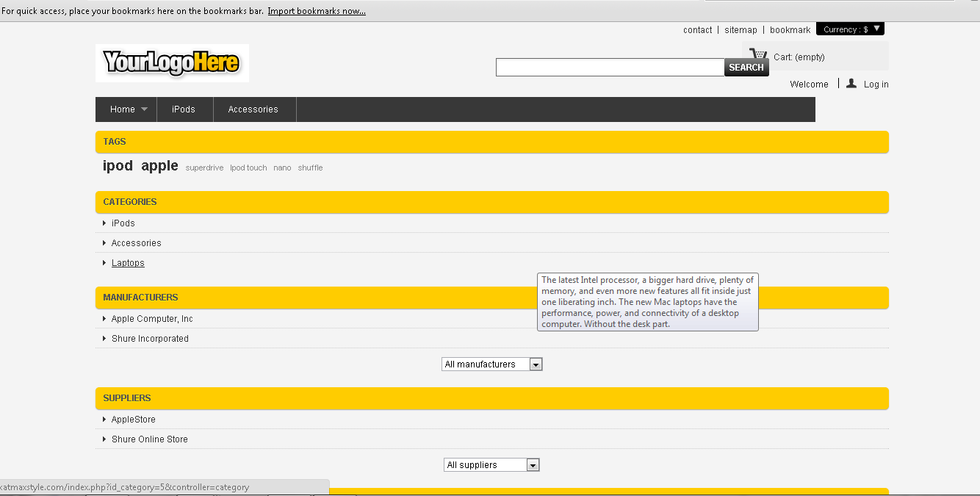Open the AppleStore supplier
Viewport: 980px width, 496px height.
(134, 420)
